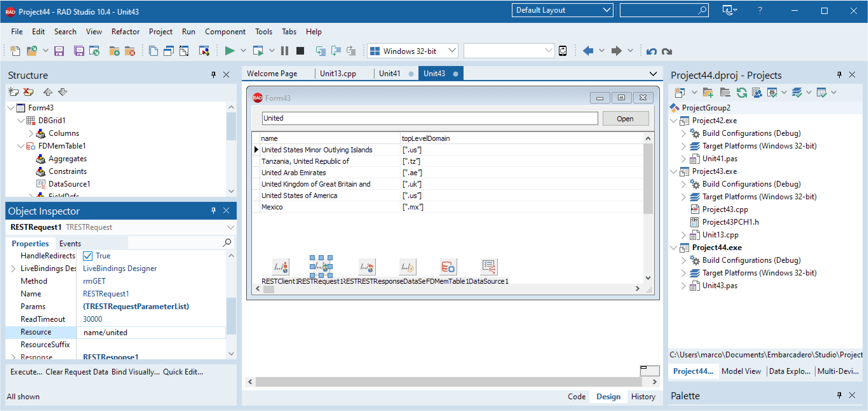The width and height of the screenshot is (868, 411).
Task: Open the Windows 32-bit platform dropdown
Action: pos(412,51)
